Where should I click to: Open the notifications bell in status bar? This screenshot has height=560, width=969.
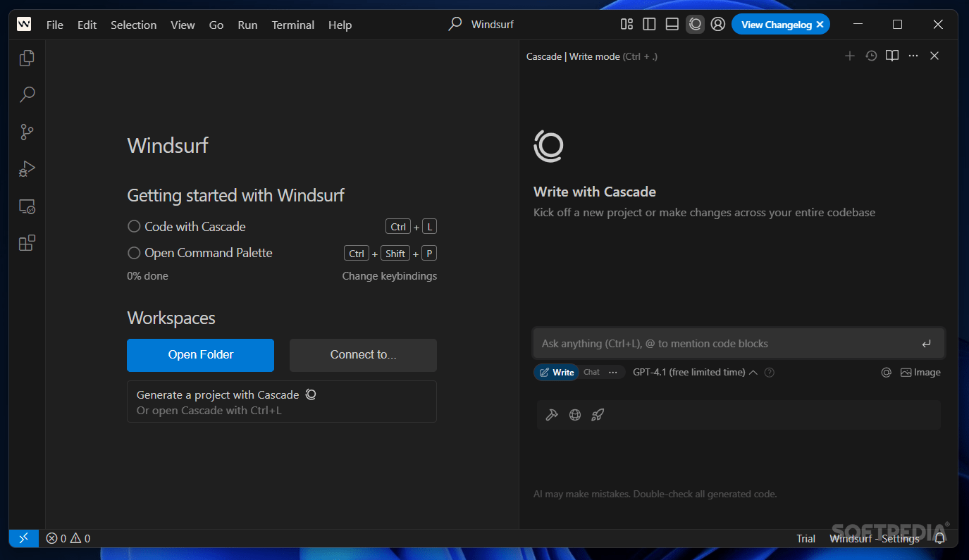tap(939, 538)
